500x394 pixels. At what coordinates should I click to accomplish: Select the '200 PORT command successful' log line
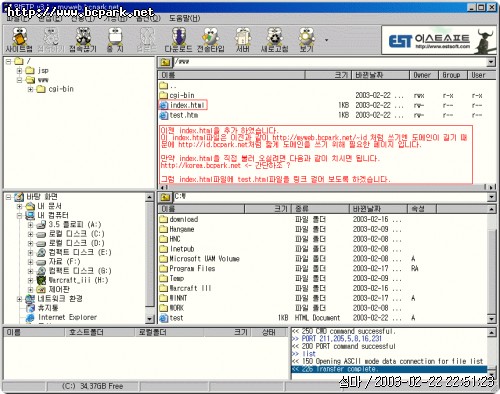click(343, 346)
